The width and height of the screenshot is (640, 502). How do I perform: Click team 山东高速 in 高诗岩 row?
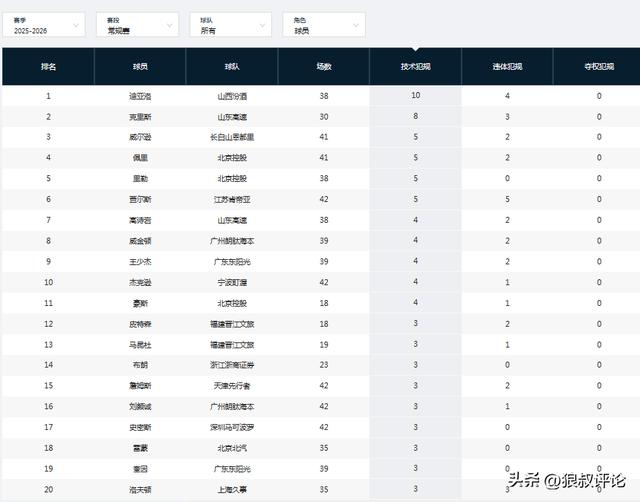tap(232, 220)
